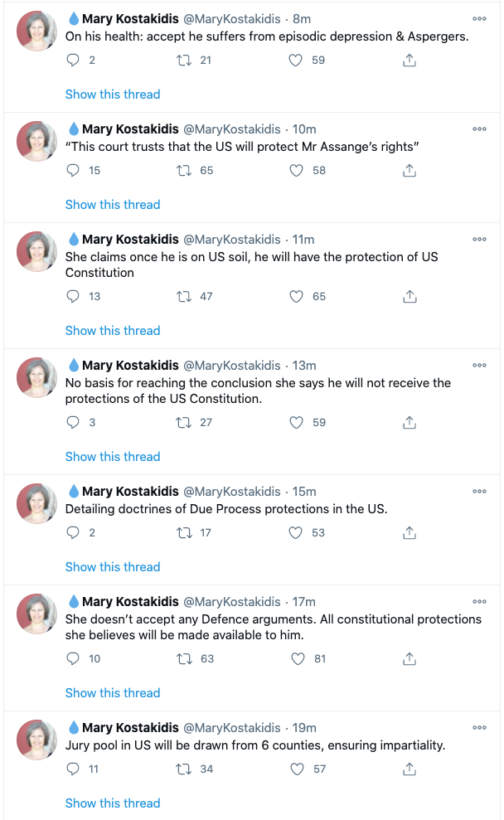Open more options on the 8m tweet
The image size is (504, 820).
[x=479, y=19]
